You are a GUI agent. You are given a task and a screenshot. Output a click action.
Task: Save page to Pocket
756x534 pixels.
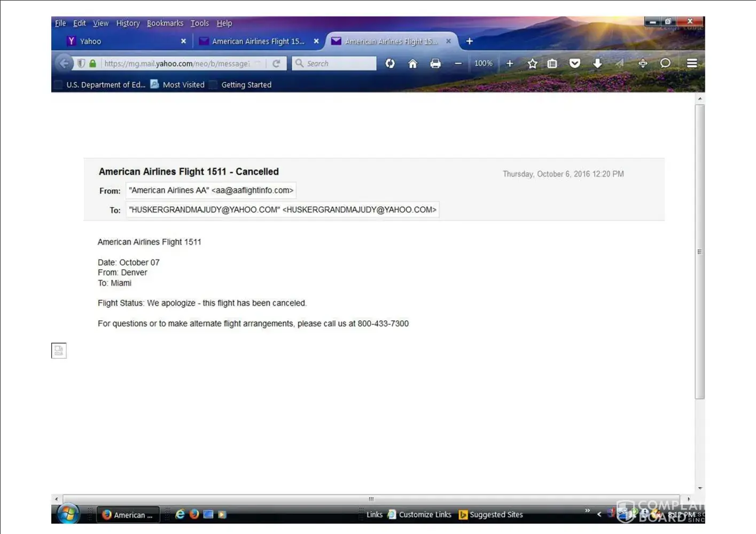click(x=575, y=64)
